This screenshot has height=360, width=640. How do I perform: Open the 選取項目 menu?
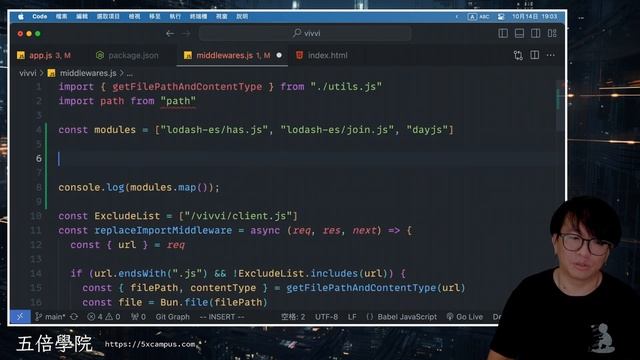(108, 16)
